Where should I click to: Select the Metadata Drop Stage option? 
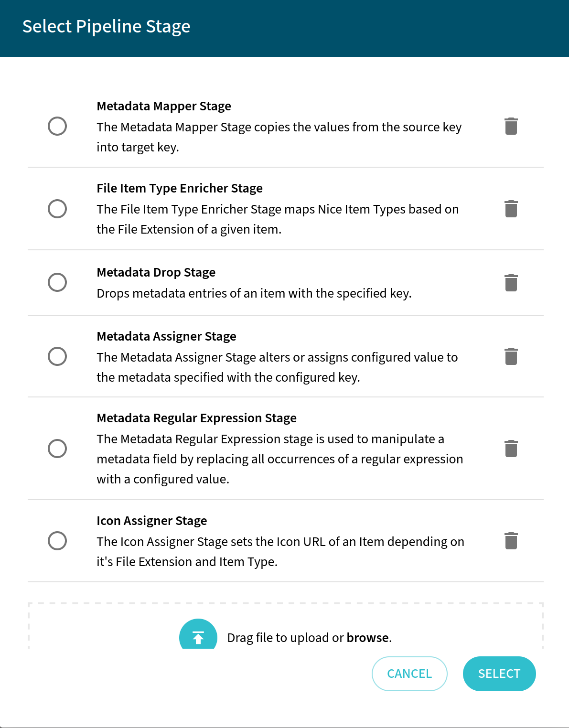[x=57, y=283]
